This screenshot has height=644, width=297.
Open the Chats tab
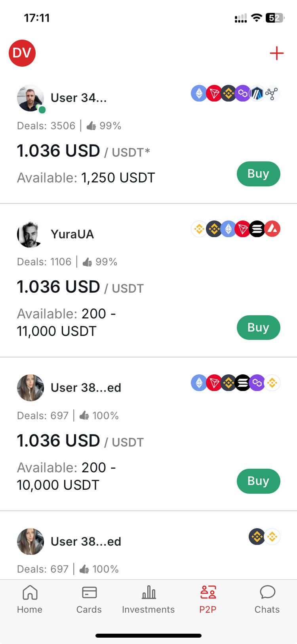pyautogui.click(x=267, y=599)
